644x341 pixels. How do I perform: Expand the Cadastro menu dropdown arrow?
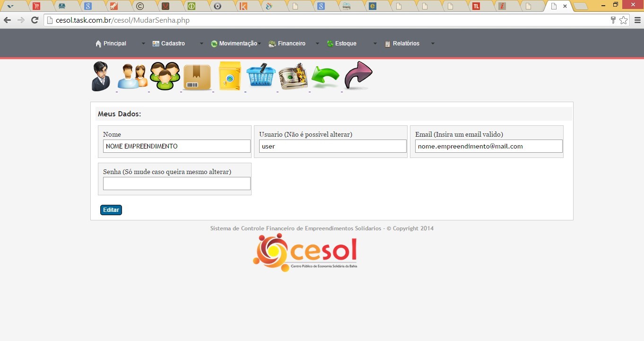(x=201, y=44)
